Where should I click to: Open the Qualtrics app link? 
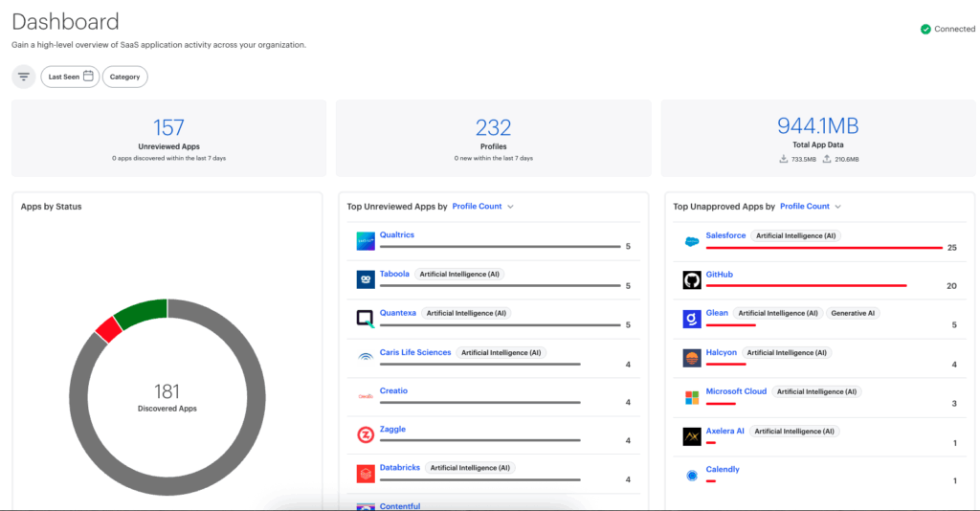(397, 234)
